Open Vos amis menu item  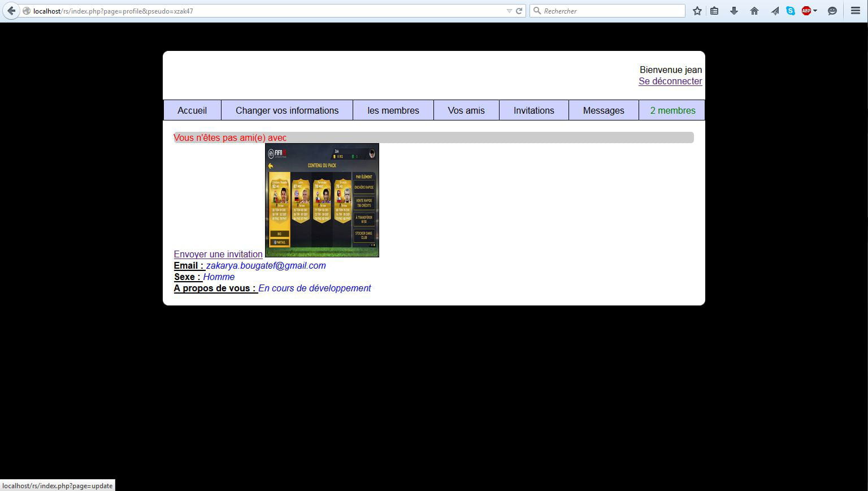tap(466, 110)
